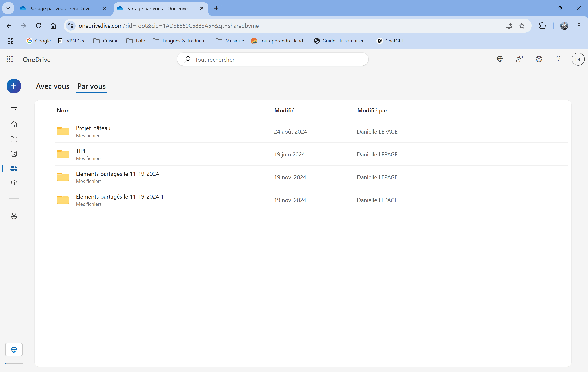
Task: Open the Projet_bâteau folder
Action: pos(93,128)
